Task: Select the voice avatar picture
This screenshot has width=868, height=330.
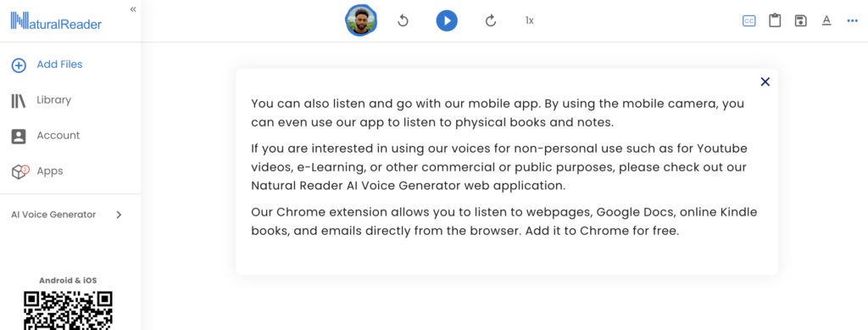Action: [361, 21]
